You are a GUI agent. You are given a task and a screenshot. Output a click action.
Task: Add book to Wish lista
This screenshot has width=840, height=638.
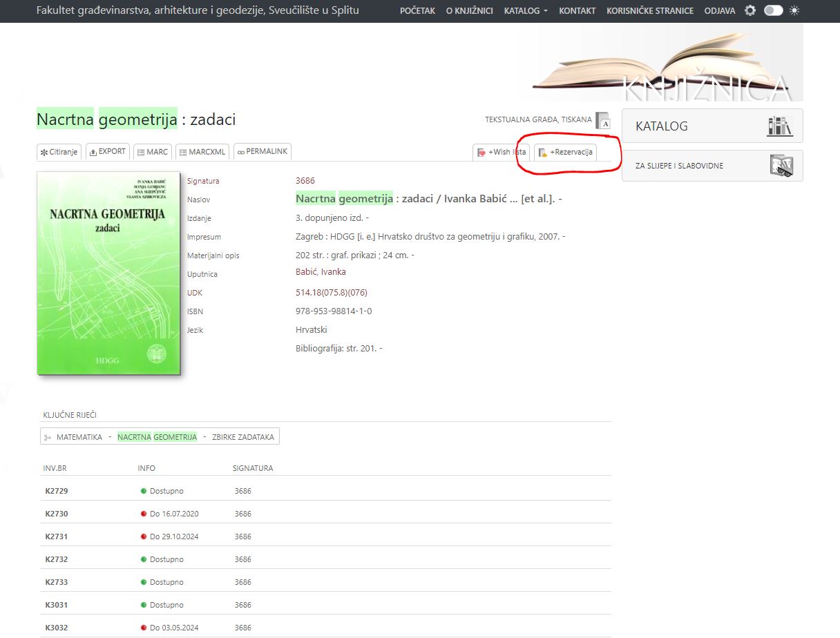tap(502, 152)
